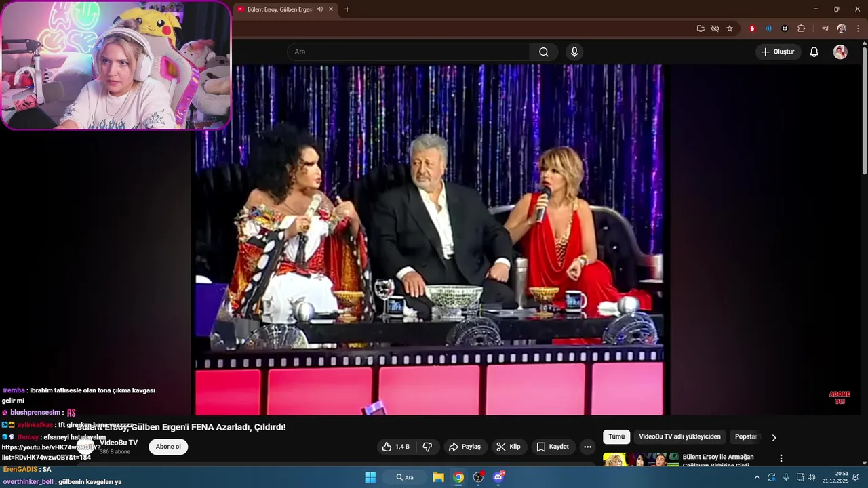Create a clip with the Klip button
Image resolution: width=868 pixels, height=488 pixels.
509,447
